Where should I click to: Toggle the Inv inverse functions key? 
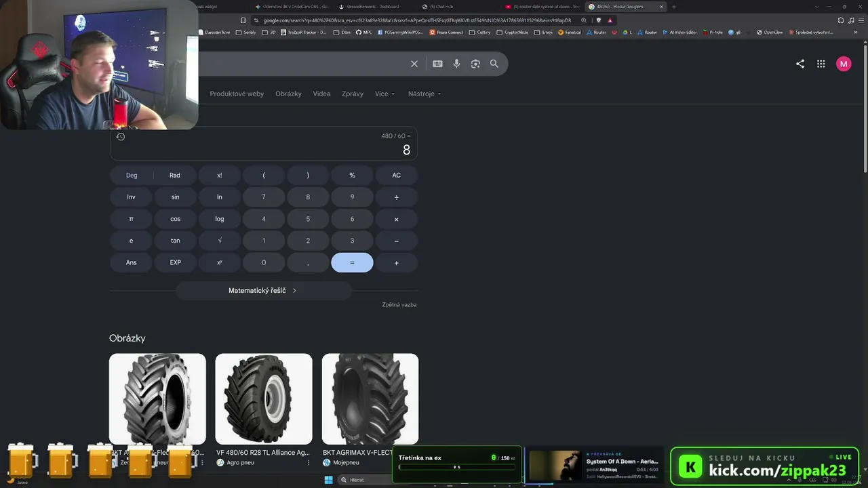[x=132, y=197]
